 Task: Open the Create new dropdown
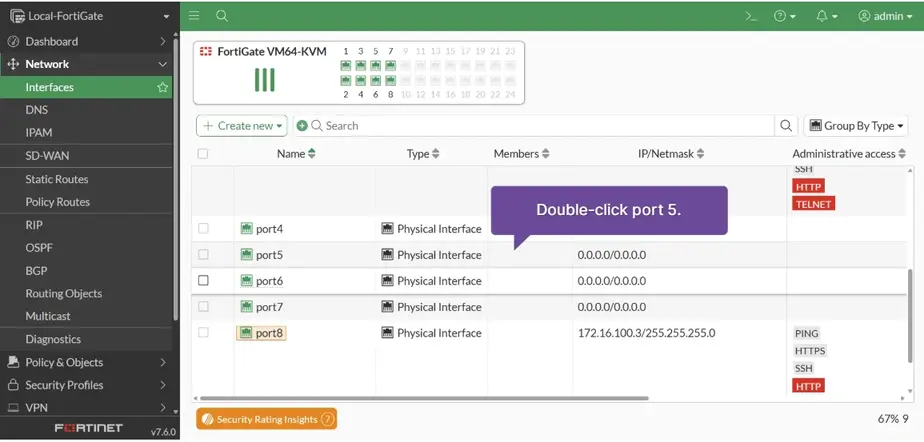click(242, 126)
